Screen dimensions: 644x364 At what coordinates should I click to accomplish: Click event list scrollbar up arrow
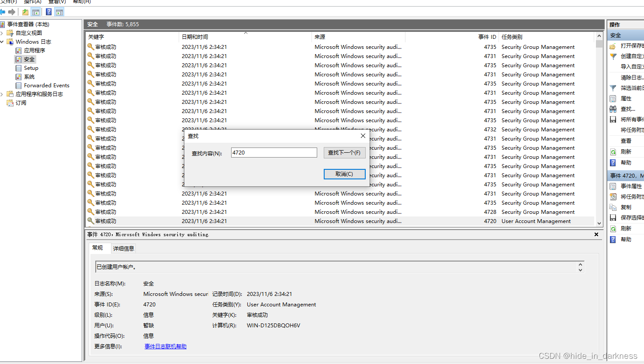599,36
